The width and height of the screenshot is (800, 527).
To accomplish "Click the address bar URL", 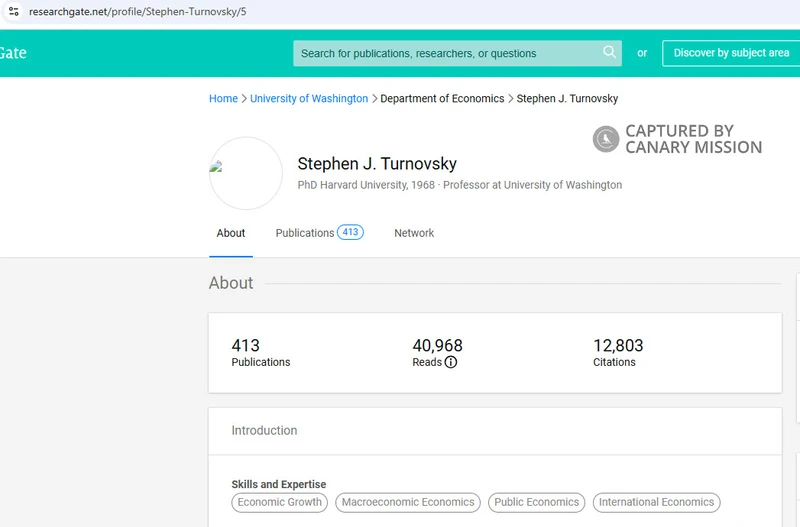I will tap(138, 11).
